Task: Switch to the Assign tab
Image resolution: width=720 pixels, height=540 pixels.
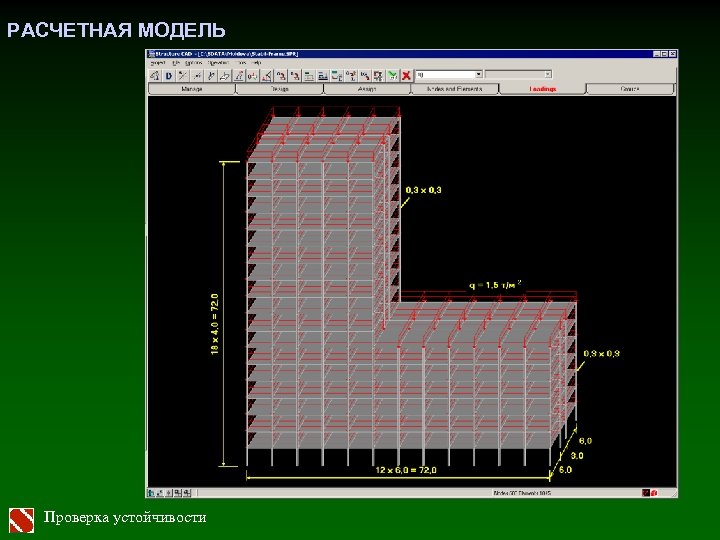Action: pyautogui.click(x=367, y=89)
